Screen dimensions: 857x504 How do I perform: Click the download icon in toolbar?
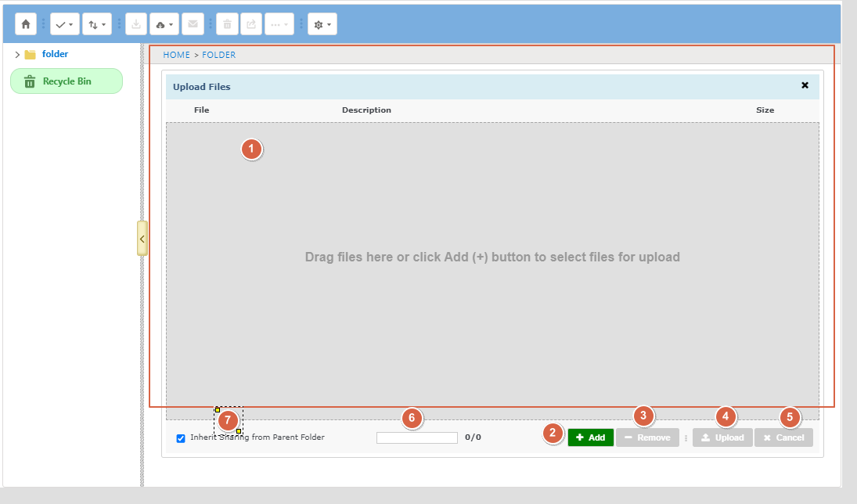point(136,24)
